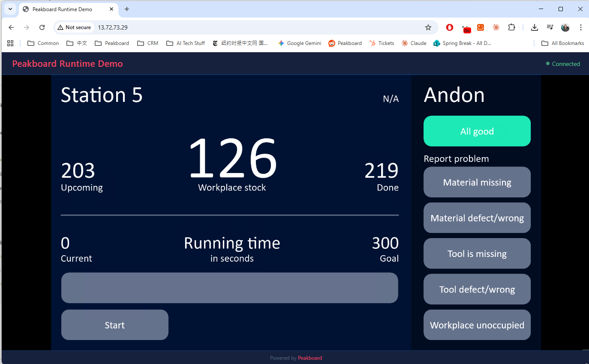Open the Downloads icon in the toolbar
589x364 pixels.
(534, 27)
